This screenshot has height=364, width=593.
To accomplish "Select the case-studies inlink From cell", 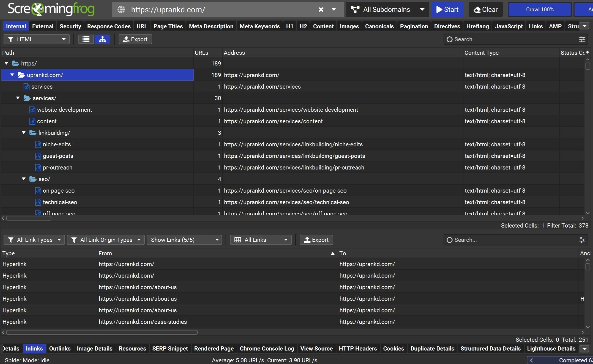I will (x=217, y=322).
